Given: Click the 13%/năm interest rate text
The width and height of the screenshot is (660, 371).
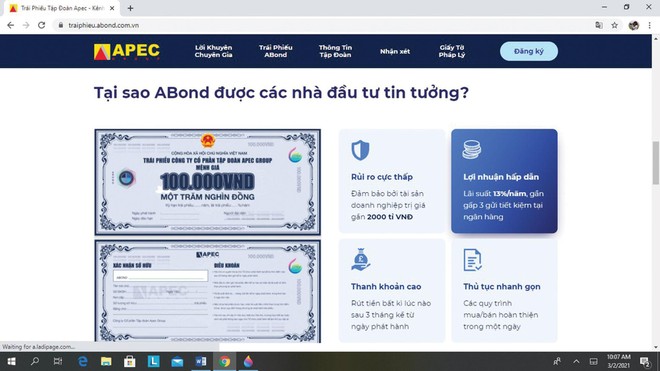Looking at the screenshot, I should 509,194.
